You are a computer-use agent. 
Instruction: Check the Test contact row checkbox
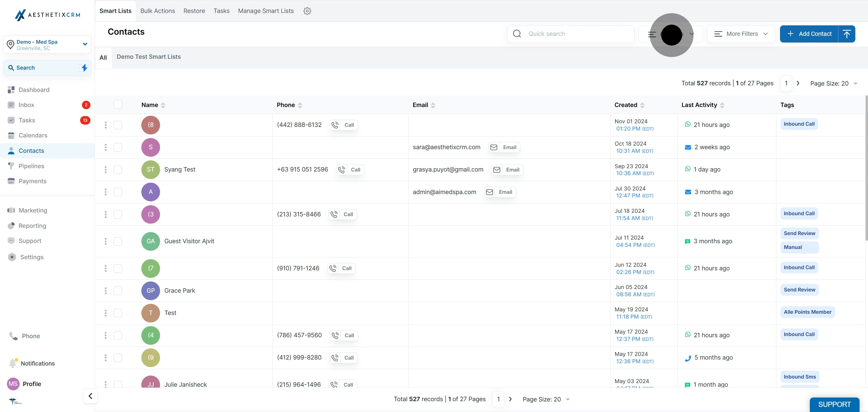[x=118, y=313]
